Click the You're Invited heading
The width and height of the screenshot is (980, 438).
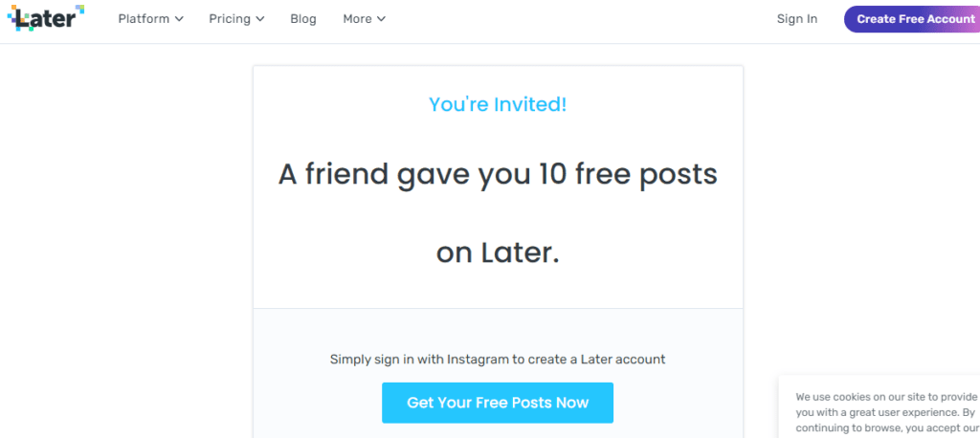(498, 104)
